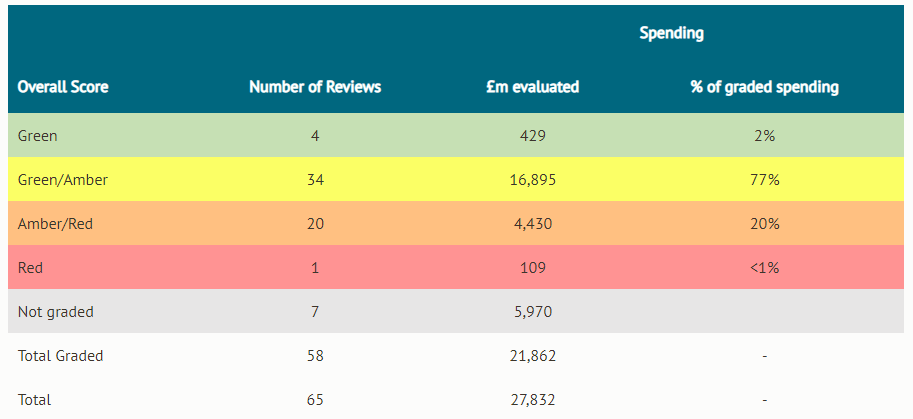Select the Red row label
The width and height of the screenshot is (913, 419).
[x=31, y=268]
